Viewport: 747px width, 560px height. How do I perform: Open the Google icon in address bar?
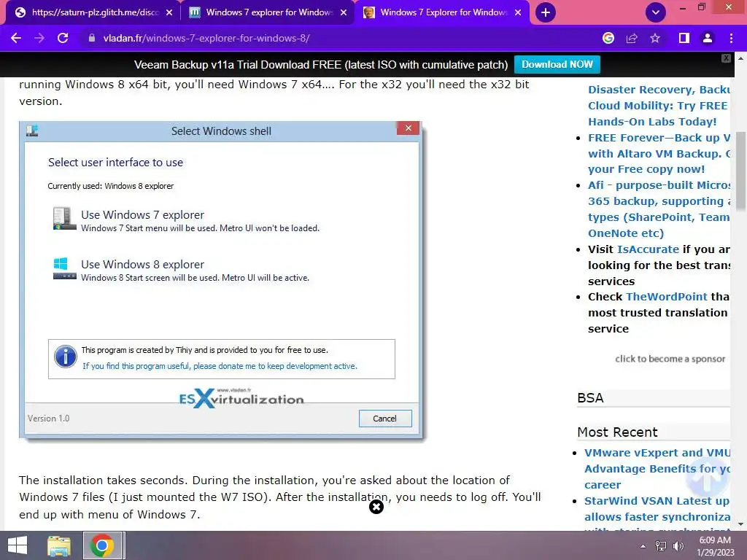coord(608,38)
